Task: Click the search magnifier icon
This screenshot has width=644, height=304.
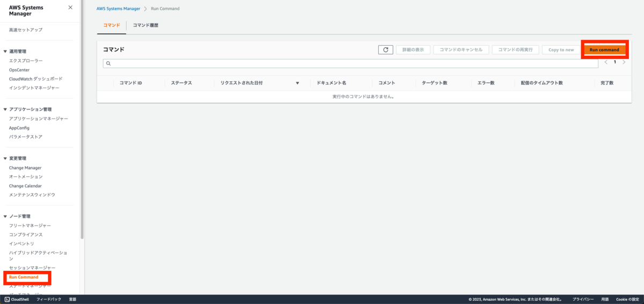Action: pyautogui.click(x=108, y=63)
